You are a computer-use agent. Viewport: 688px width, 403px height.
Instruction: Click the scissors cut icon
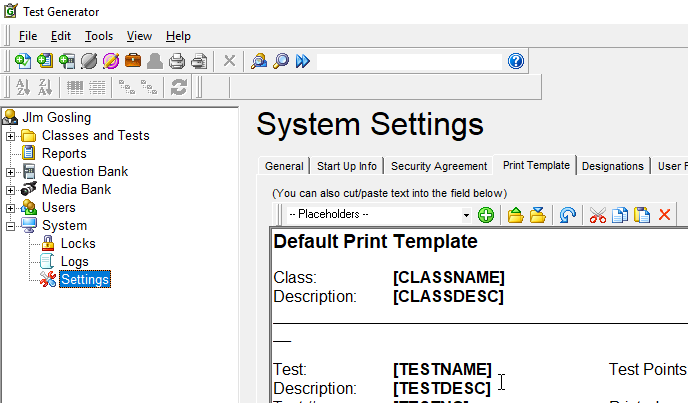598,215
